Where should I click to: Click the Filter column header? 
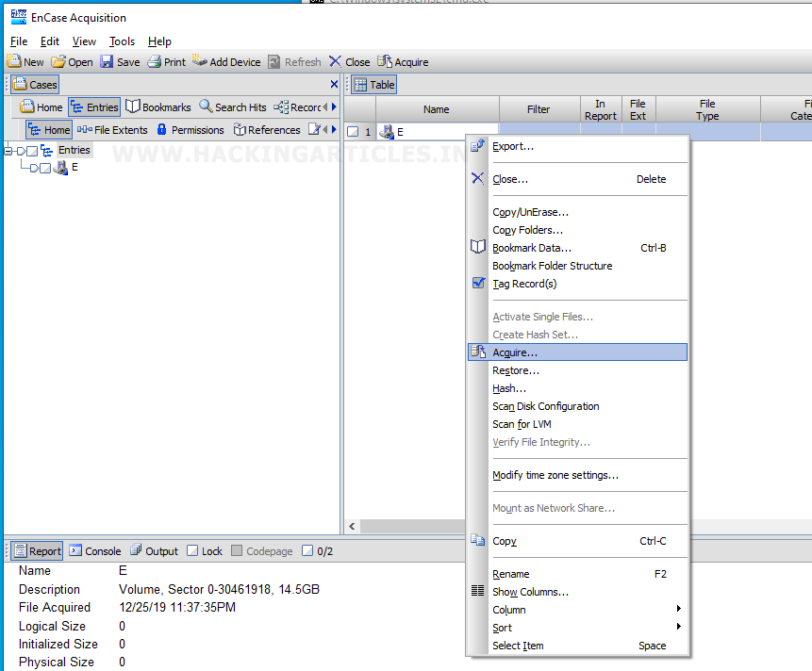539,109
